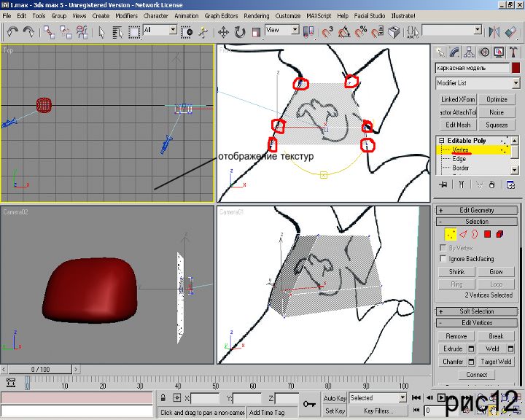Open the Modifiers menu
525x420 pixels.
click(126, 15)
